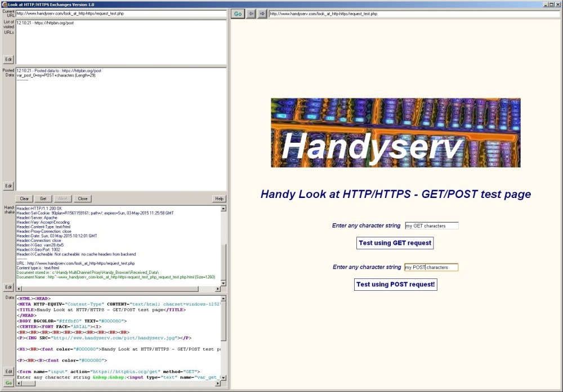Click the browser back arrow icon
Viewport: 563px width, 392px height.
tap(251, 13)
